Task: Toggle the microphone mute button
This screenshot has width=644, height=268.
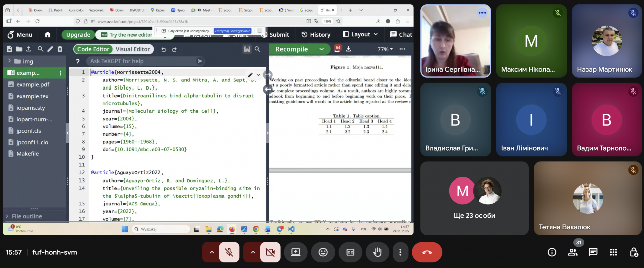Action: tap(229, 252)
